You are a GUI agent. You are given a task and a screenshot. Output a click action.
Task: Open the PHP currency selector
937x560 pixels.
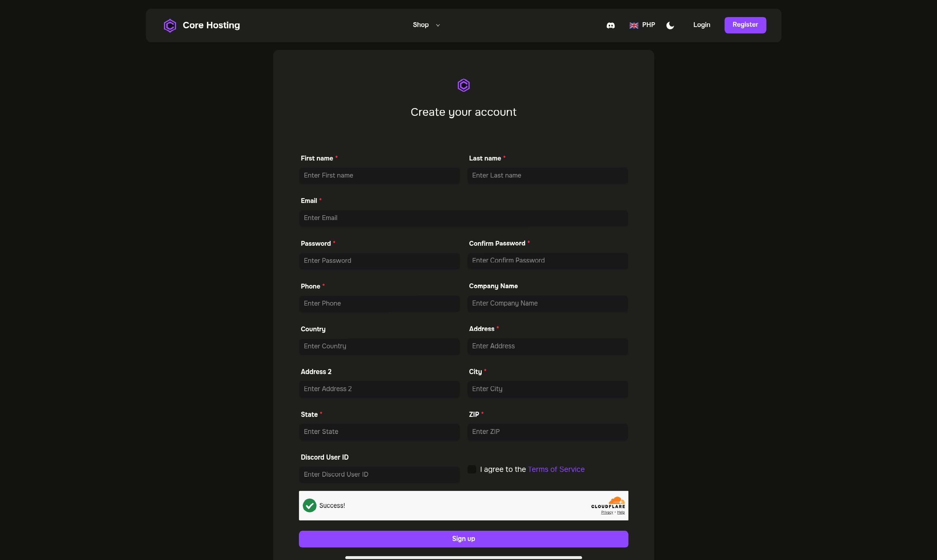tap(649, 25)
